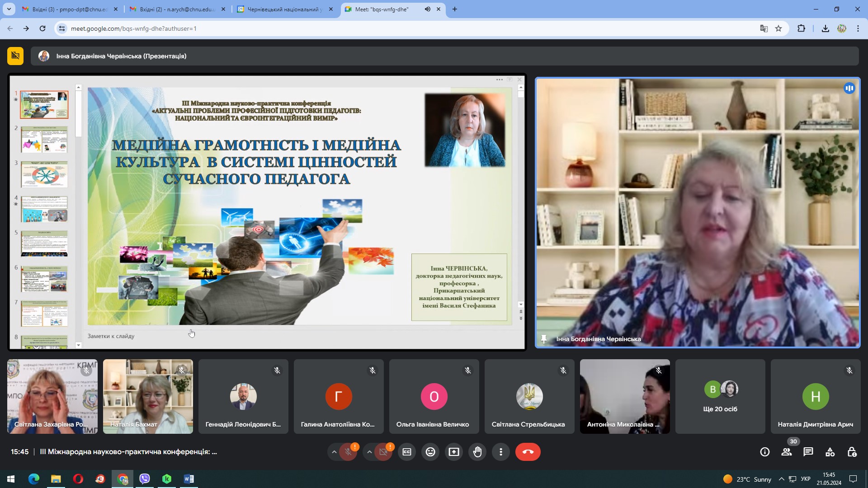Expand audio settings chevron beside microphone
This screenshot has height=488, width=868.
[334, 452]
